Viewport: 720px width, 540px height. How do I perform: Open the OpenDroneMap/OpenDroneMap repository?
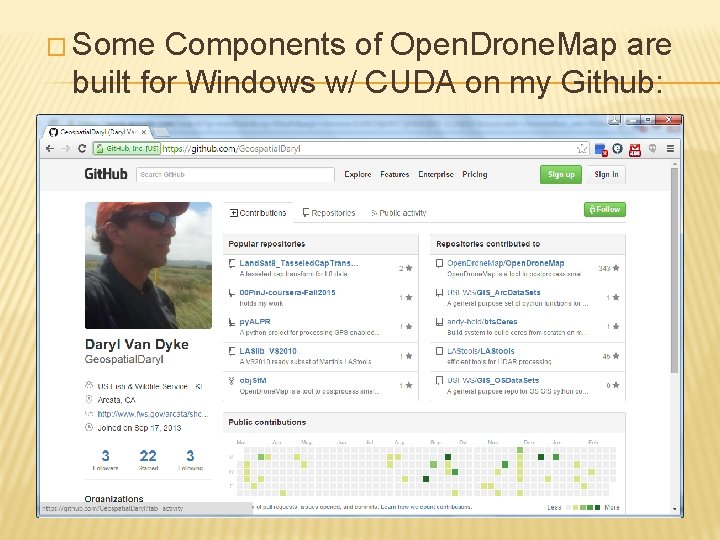[x=506, y=263]
